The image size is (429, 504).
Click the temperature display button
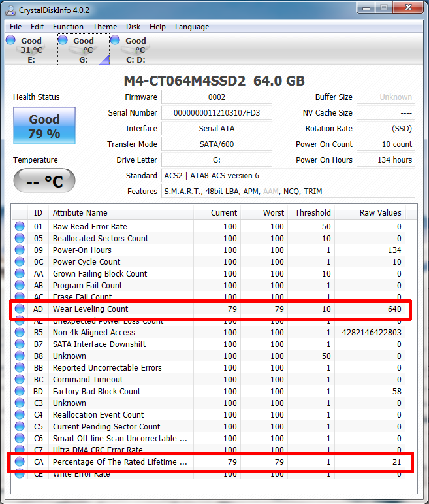point(44,180)
